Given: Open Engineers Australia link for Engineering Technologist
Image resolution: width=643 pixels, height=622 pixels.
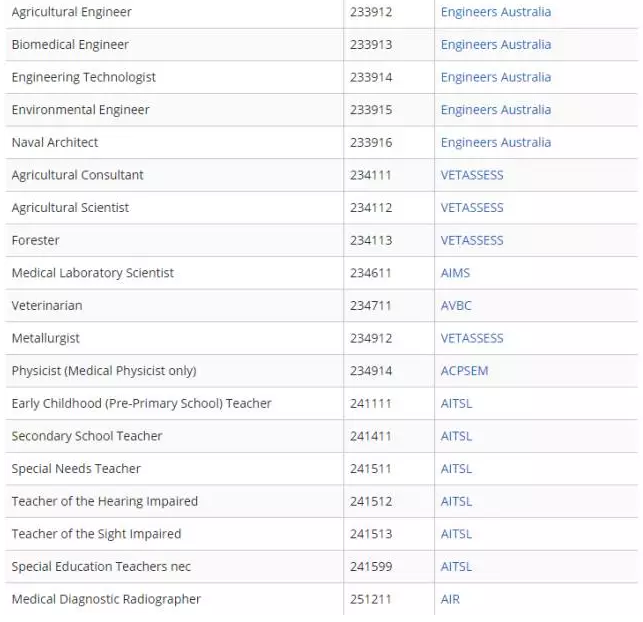Looking at the screenshot, I should point(495,77).
